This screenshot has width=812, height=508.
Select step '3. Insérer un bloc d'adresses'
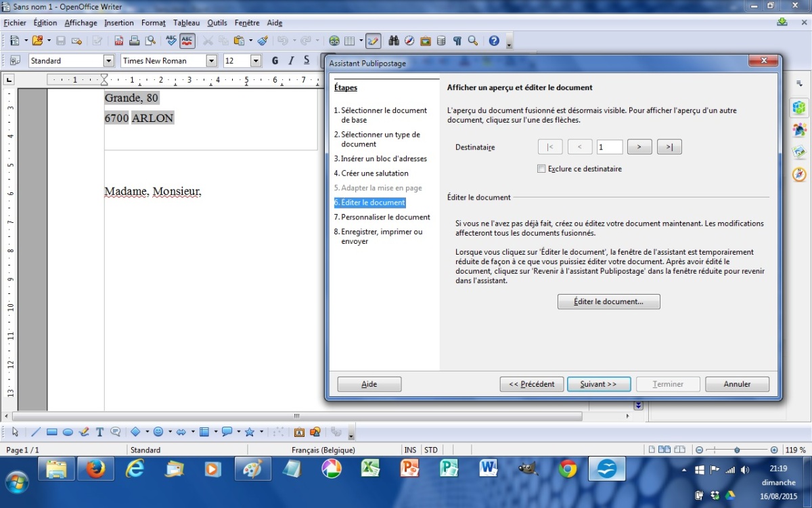click(380, 158)
